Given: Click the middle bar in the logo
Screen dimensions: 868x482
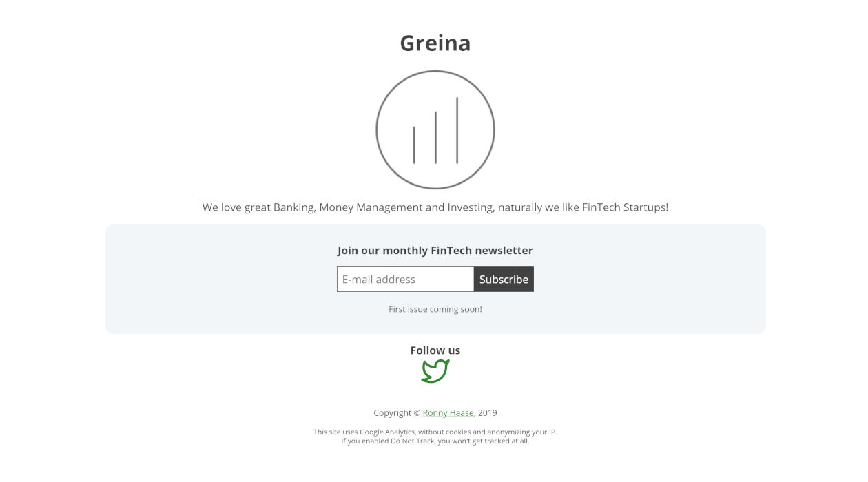Looking at the screenshot, I should 435,137.
